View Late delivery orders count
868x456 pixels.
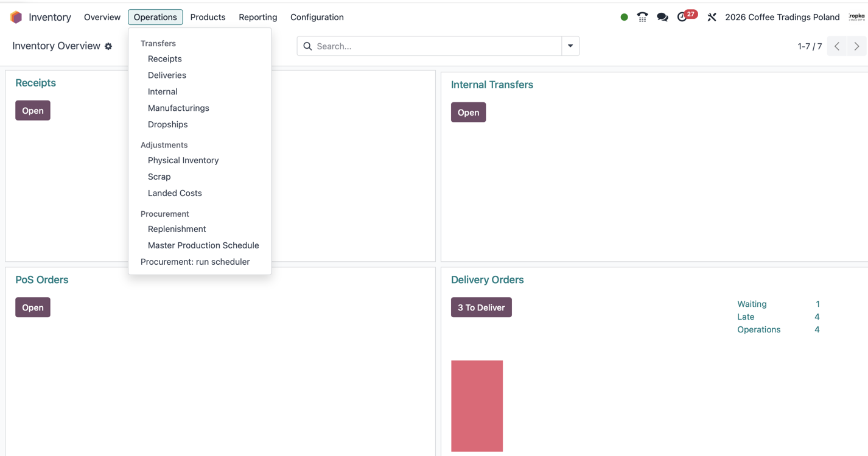pos(778,317)
